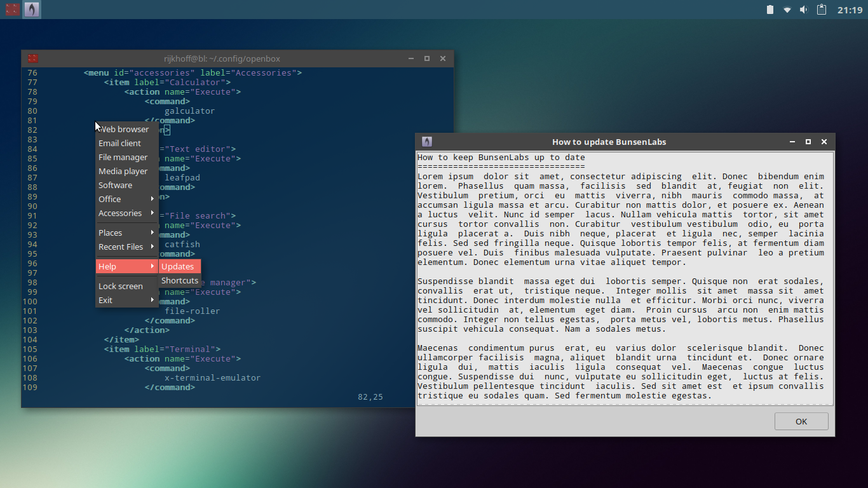868x488 pixels.
Task: Click line 76 menu id accessories tag
Action: point(193,72)
